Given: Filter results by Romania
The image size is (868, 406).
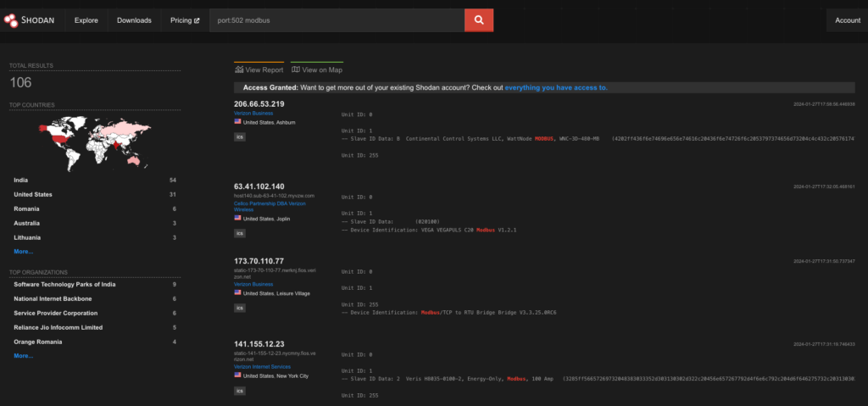Looking at the screenshot, I should [26, 209].
